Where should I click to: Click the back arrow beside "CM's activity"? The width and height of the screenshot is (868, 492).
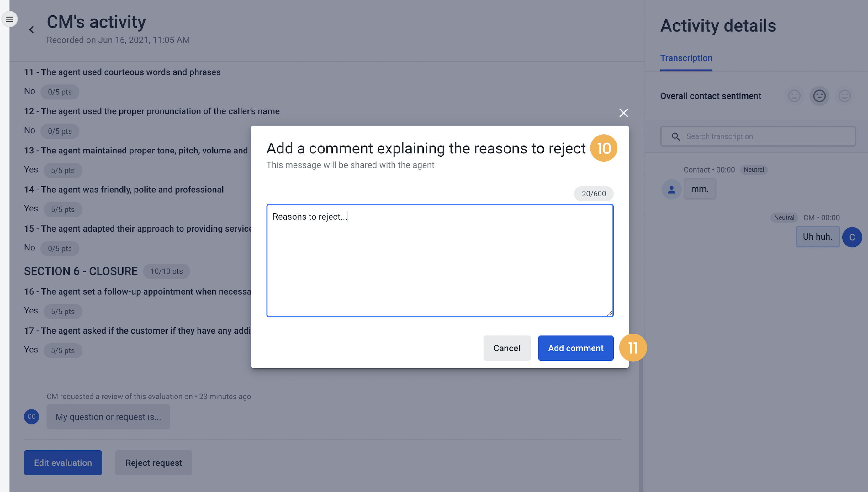[x=31, y=30]
